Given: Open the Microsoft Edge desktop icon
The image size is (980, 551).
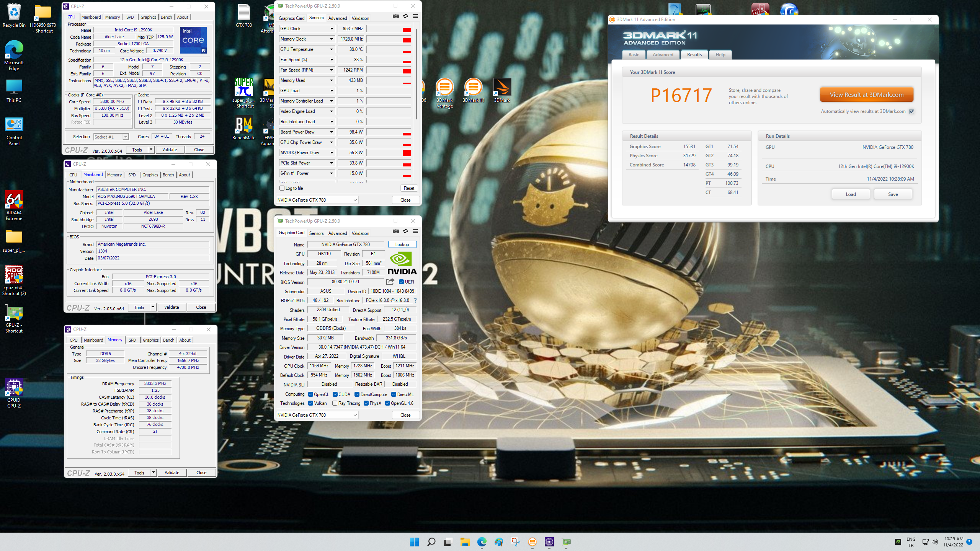Looking at the screenshot, I should click(14, 55).
